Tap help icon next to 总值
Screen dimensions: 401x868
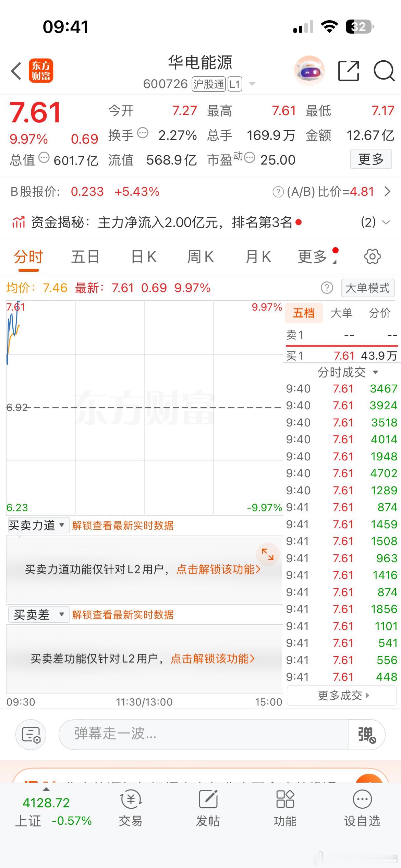coord(44,158)
